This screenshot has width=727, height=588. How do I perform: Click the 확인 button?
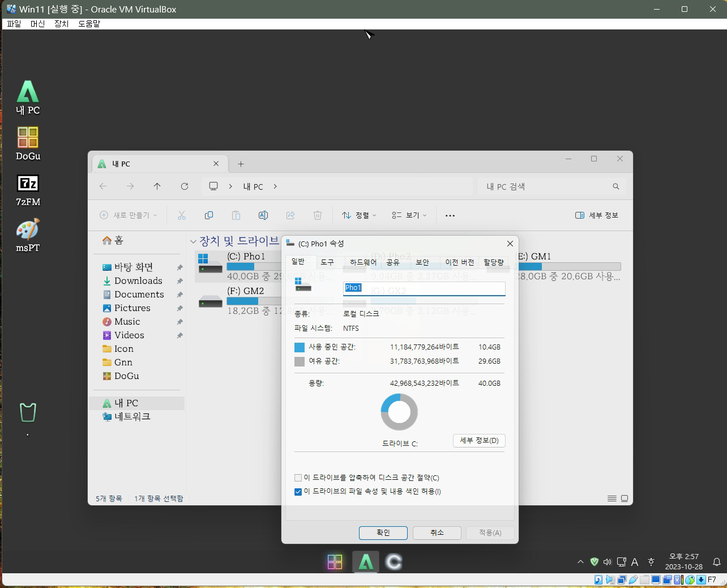(x=383, y=533)
